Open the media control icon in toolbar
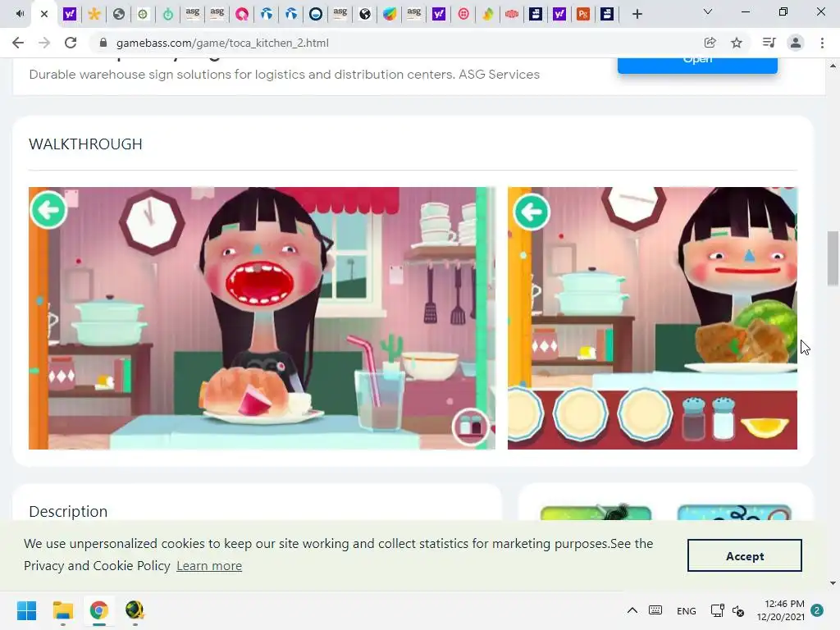The image size is (840, 630). [769, 43]
